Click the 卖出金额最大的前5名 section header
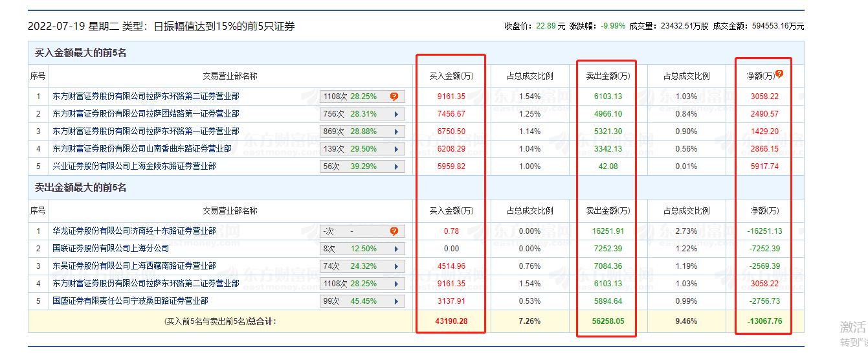Screen dimensions: 868x353 tap(81, 187)
